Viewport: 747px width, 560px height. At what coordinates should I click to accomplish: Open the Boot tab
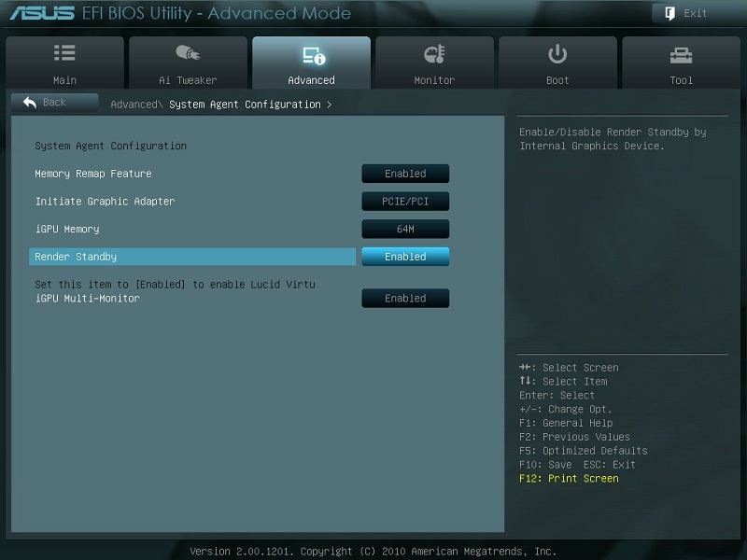[x=557, y=63]
